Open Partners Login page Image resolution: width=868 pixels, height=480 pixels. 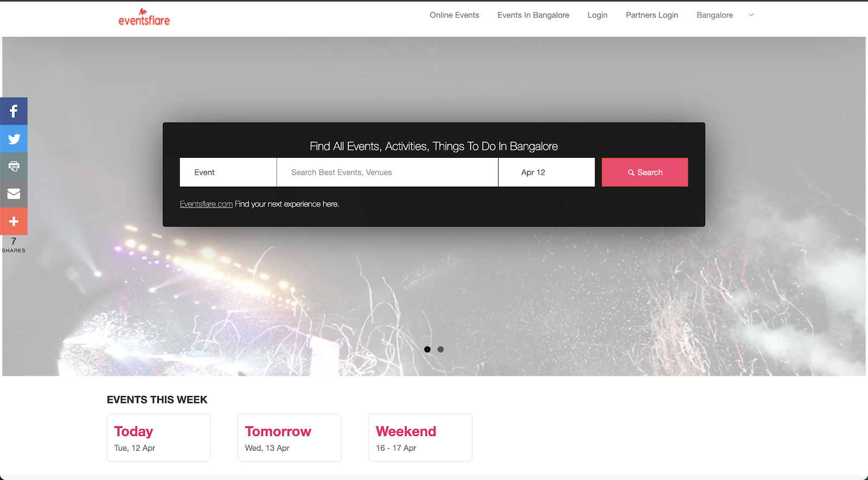click(652, 15)
